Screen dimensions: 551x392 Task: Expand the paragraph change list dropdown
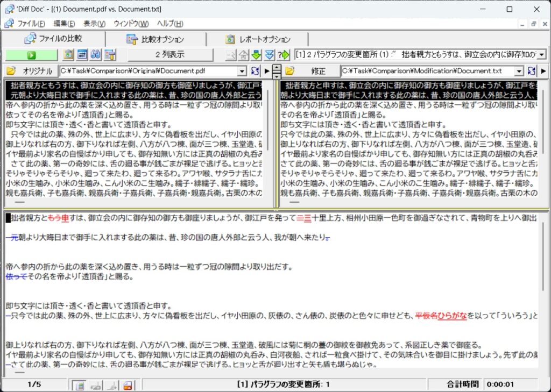[x=541, y=55]
